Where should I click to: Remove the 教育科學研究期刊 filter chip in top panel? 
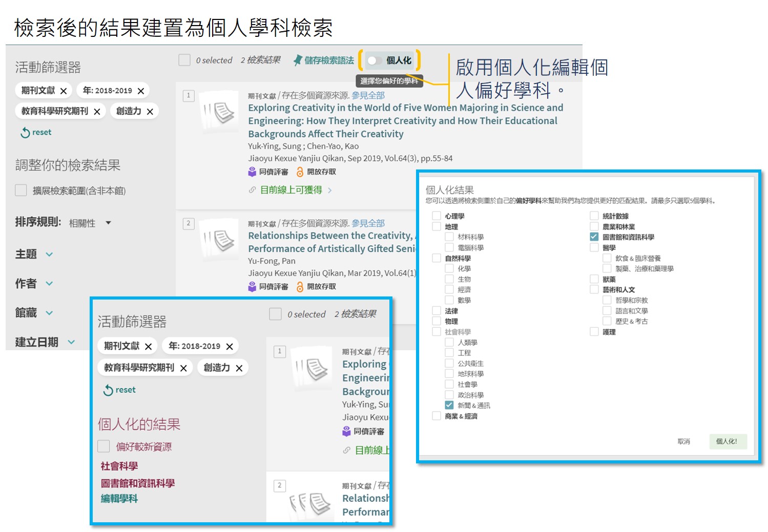coord(97,112)
